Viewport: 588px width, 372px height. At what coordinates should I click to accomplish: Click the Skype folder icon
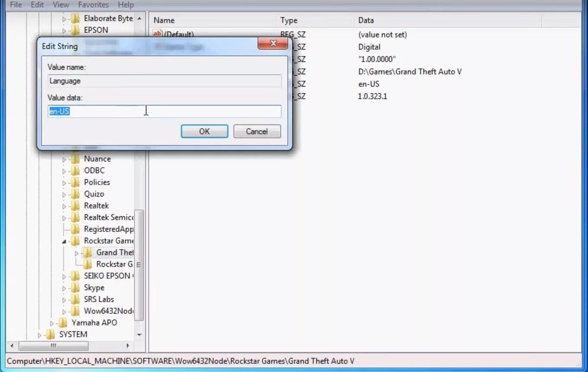[x=75, y=287]
